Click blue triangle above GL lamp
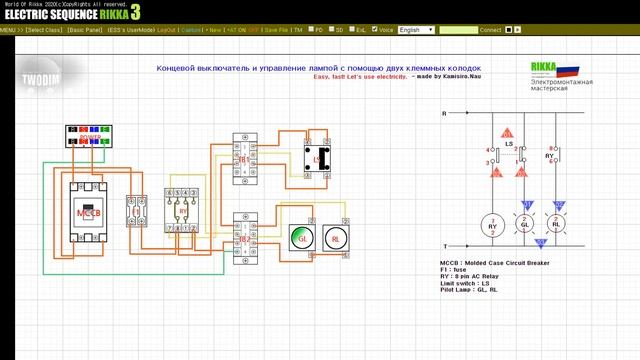The width and height of the screenshot is (640, 360). (x=527, y=205)
